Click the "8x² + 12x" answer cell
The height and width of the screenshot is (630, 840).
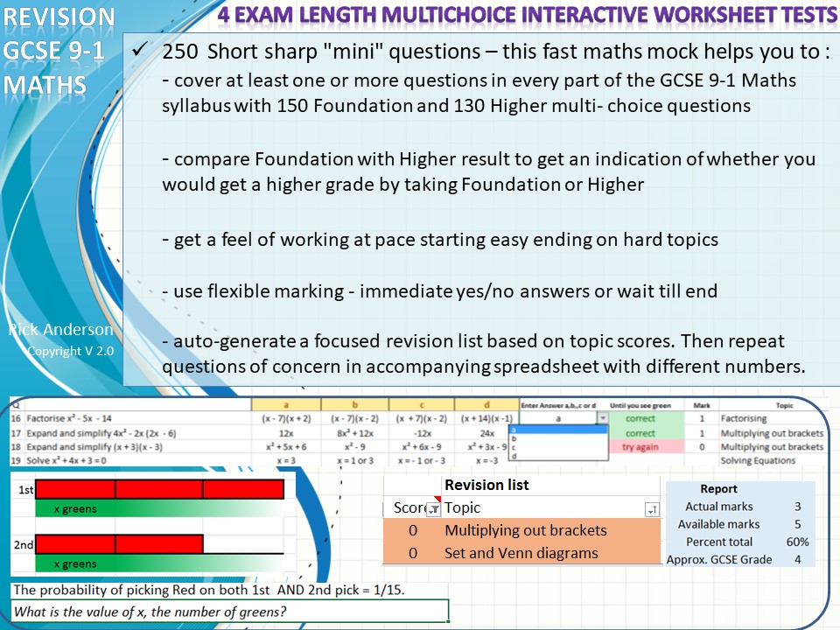(x=354, y=433)
